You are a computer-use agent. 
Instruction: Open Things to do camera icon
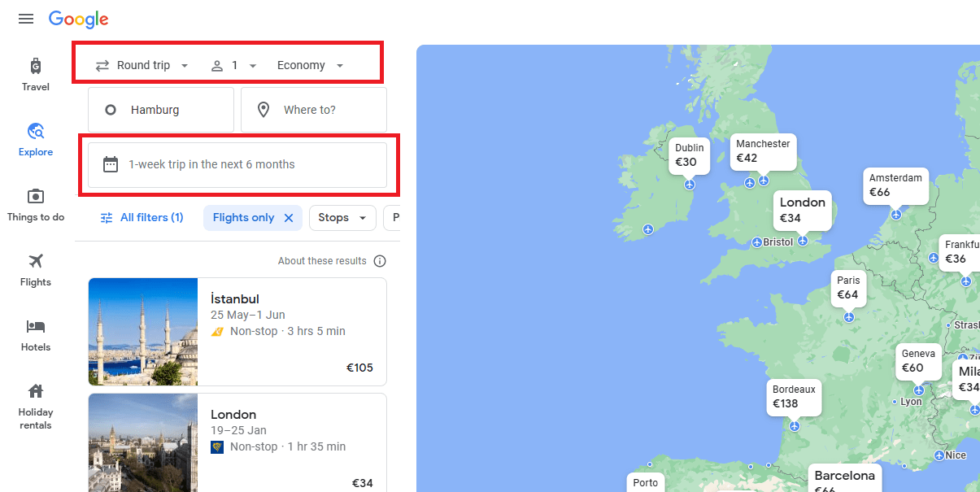click(x=36, y=196)
